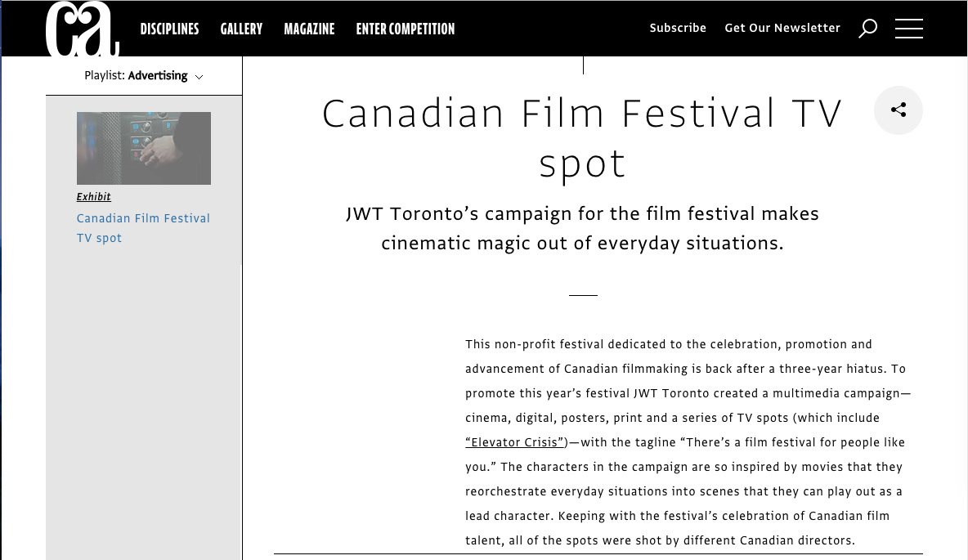Click the Subscribe link
968x560 pixels.
[x=678, y=28]
